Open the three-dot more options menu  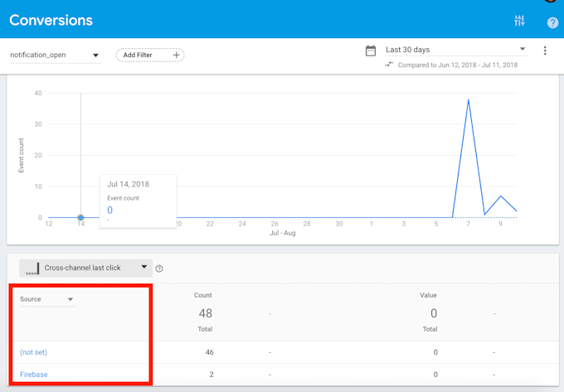click(545, 51)
